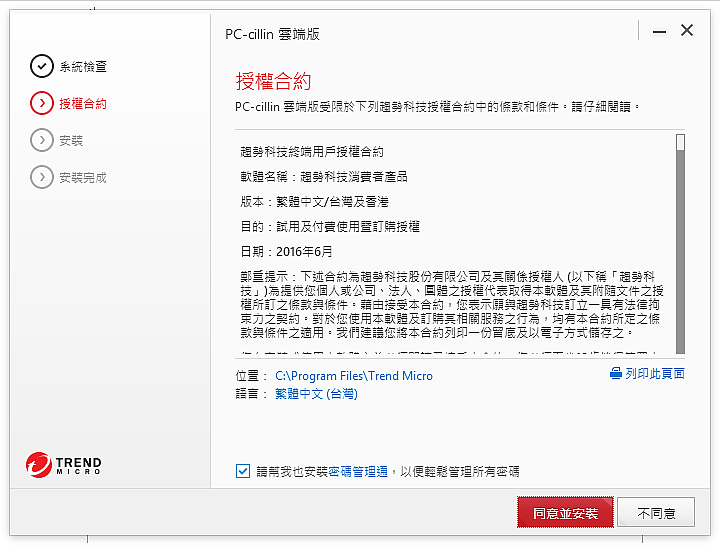Click the 目的 line in agreement
720x553 pixels.
point(330,226)
